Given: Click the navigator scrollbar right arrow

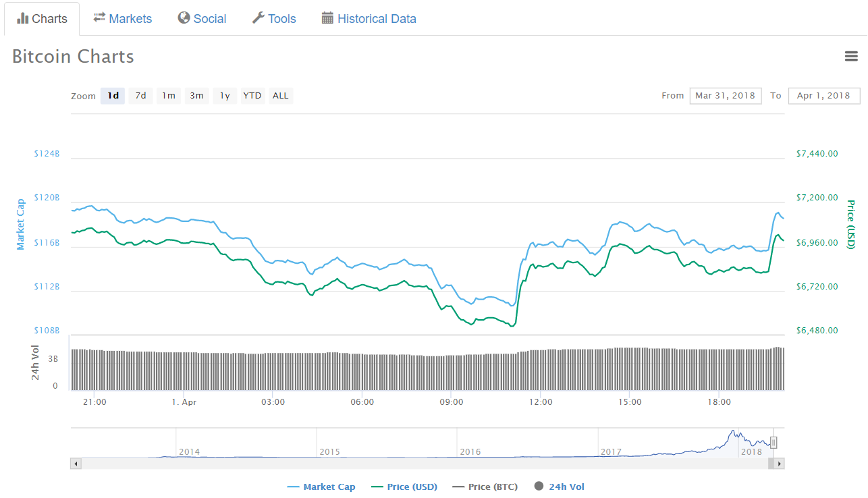Looking at the screenshot, I should point(780,464).
